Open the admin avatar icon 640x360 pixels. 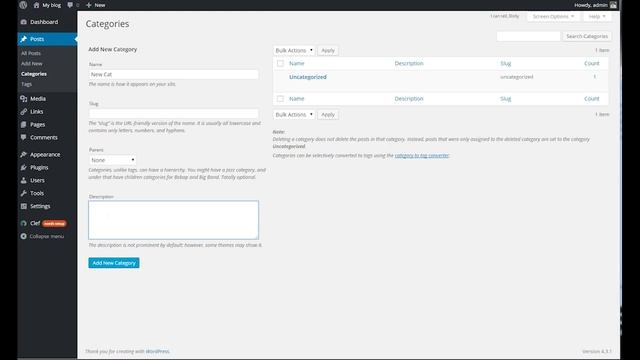point(613,5)
